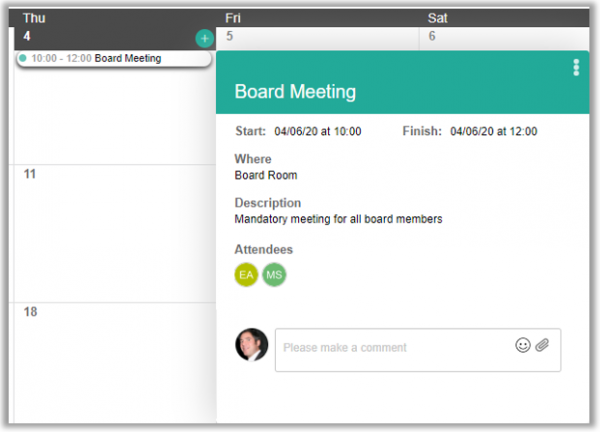Click the user profile photo
Screen dimensions: 600x432
251,345
